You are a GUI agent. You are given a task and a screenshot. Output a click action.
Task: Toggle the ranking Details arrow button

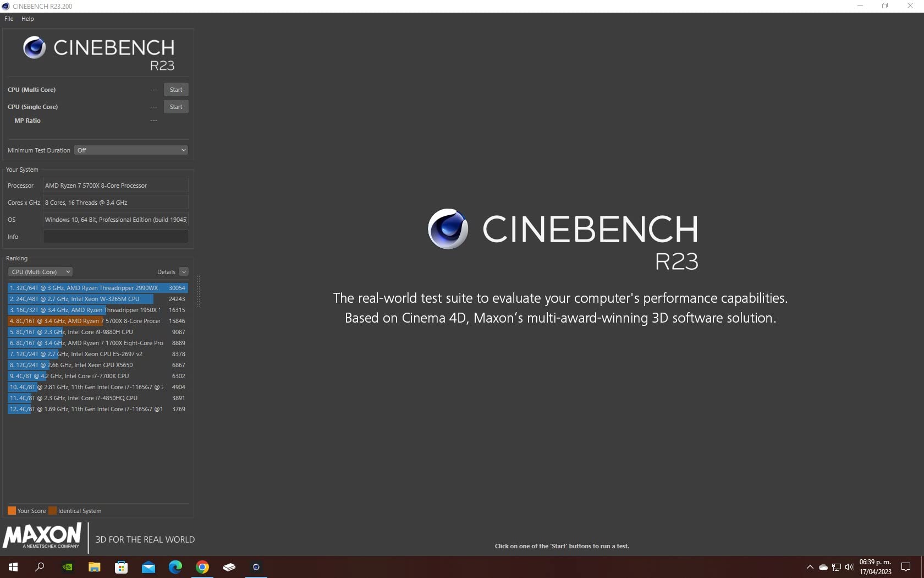tap(184, 272)
